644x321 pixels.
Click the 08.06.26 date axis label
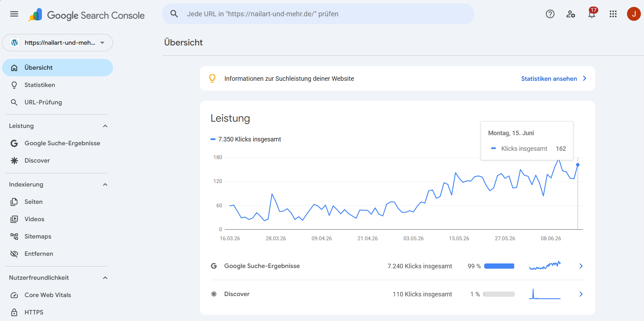coord(551,238)
